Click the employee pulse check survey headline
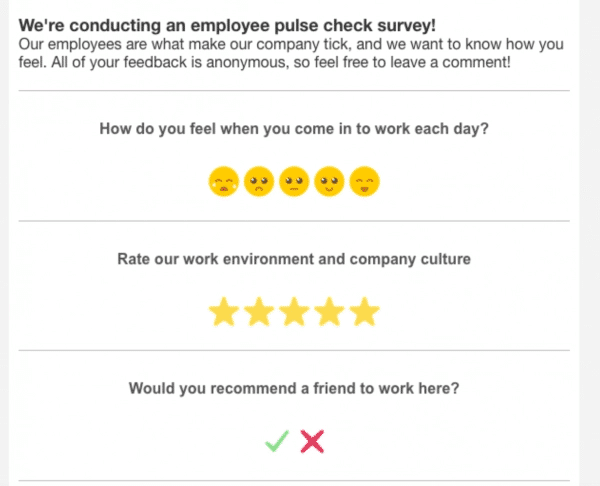The image size is (600, 486). pyautogui.click(x=227, y=26)
